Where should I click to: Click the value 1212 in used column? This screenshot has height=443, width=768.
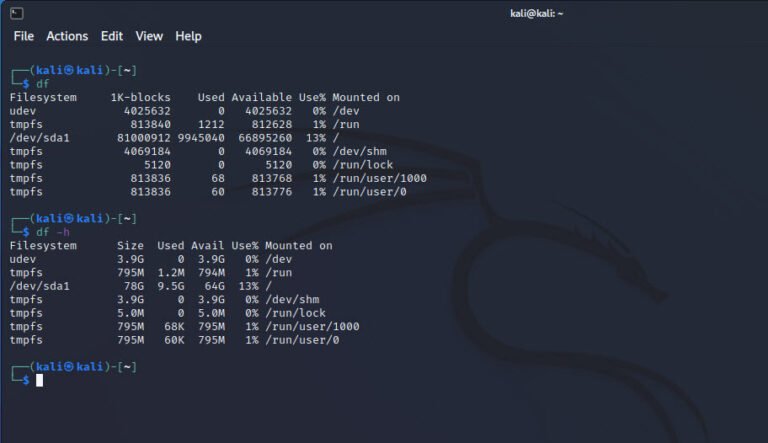[211, 124]
